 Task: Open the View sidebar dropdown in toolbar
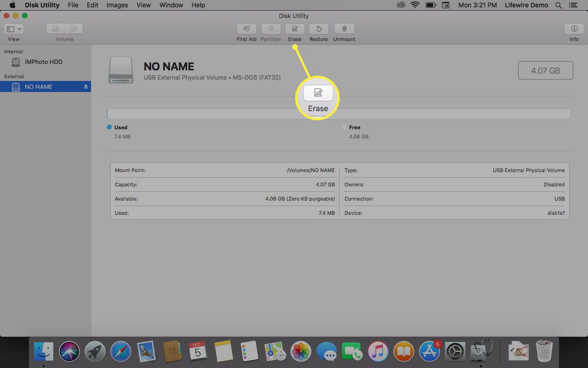[14, 29]
